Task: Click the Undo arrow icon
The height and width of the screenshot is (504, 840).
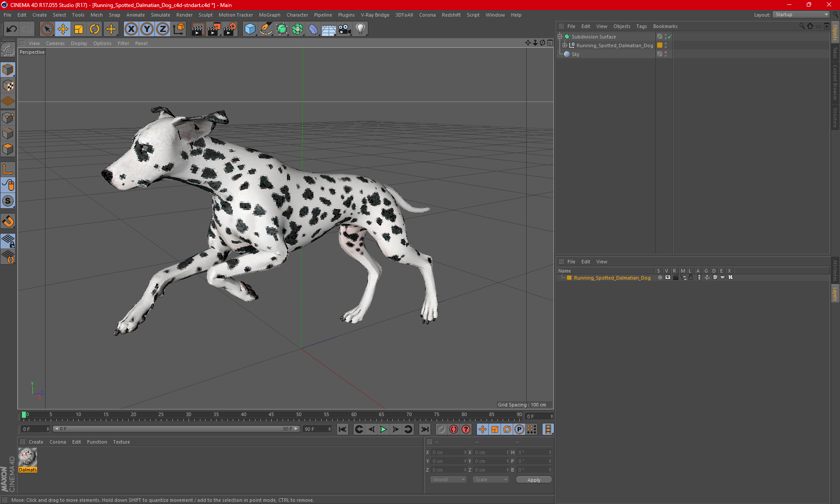Action: [x=12, y=29]
